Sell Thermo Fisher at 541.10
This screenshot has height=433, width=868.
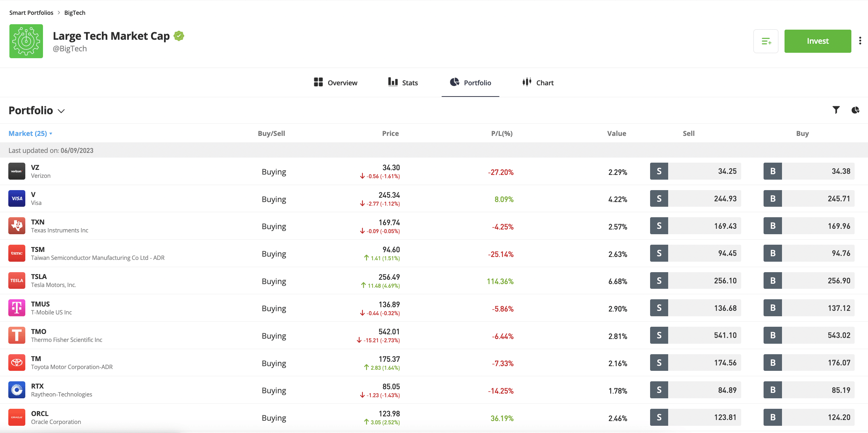point(695,335)
